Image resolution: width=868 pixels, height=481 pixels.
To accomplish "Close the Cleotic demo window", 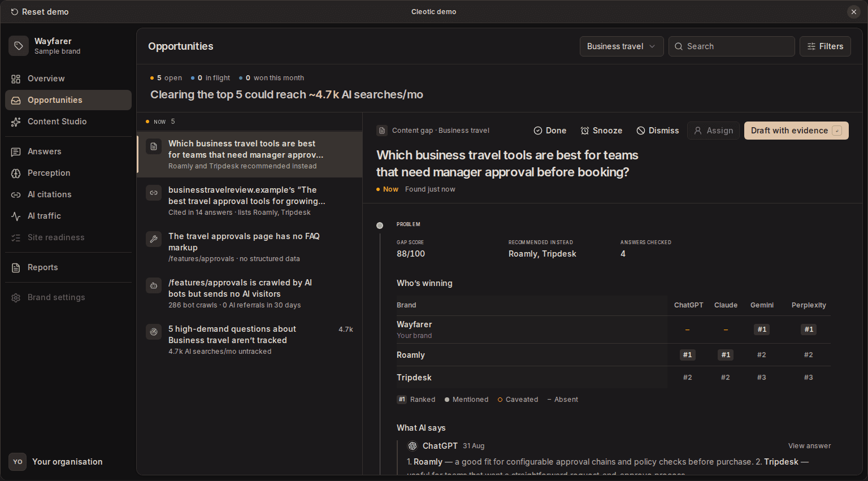I will point(854,12).
